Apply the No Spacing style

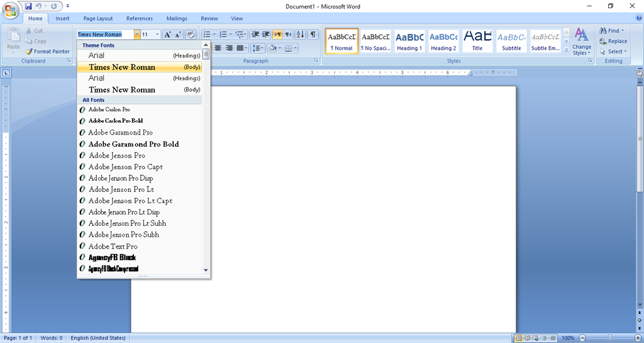376,41
